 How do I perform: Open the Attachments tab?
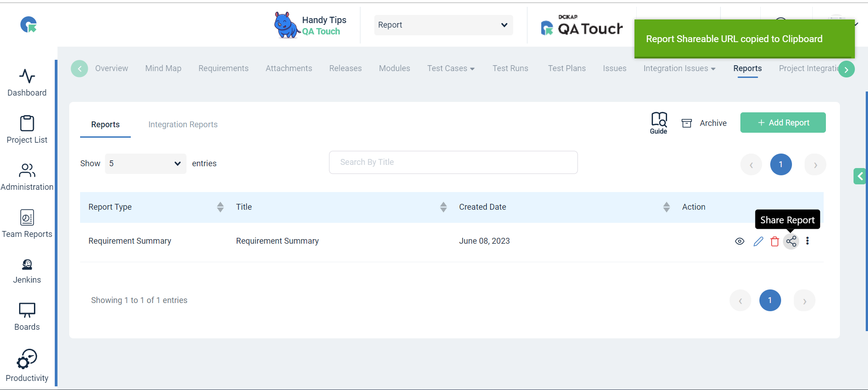point(289,68)
